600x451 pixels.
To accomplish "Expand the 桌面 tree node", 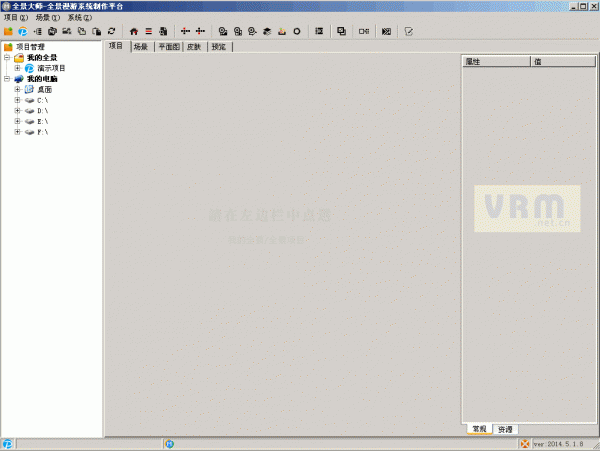I will click(17, 89).
